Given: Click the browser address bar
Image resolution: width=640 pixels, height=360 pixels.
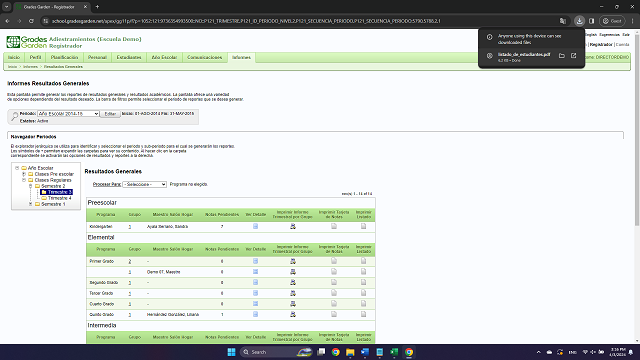Looking at the screenshot, I should 302,21.
